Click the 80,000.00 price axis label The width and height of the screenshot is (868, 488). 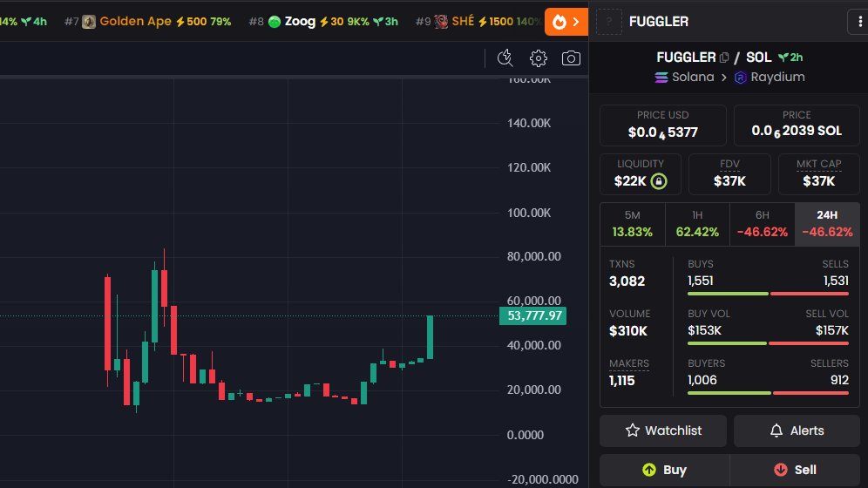(x=533, y=257)
